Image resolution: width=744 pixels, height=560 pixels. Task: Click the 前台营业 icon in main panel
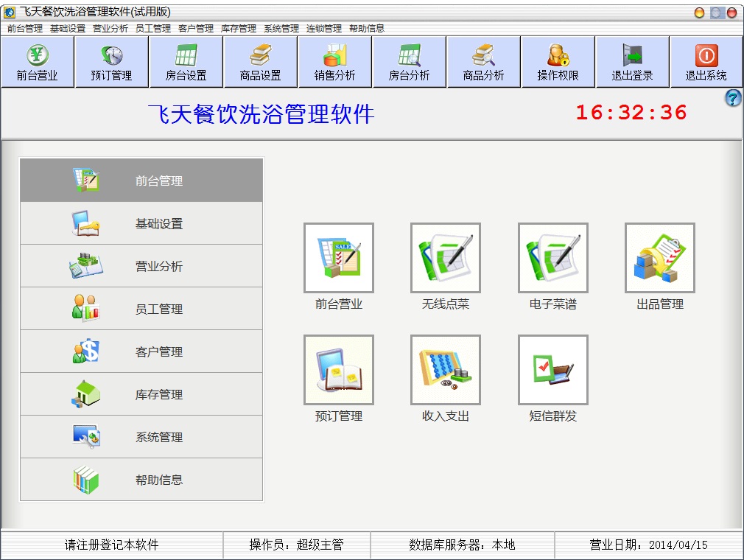point(338,258)
